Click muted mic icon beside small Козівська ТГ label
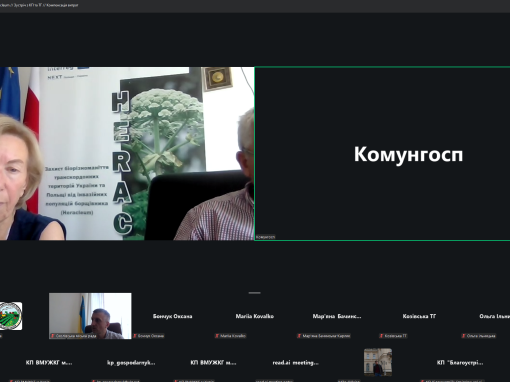 [381, 336]
